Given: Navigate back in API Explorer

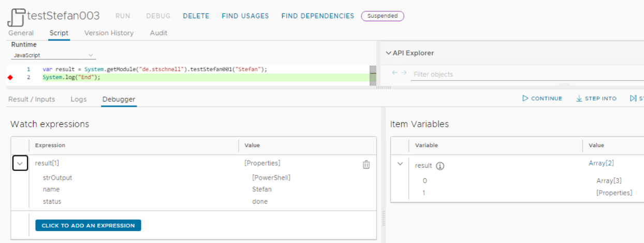Looking at the screenshot, I should click(x=395, y=73).
